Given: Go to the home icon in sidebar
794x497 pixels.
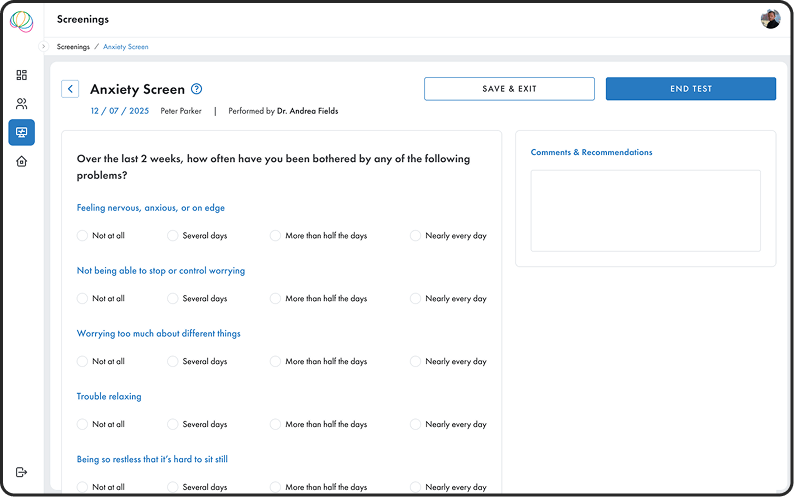Looking at the screenshot, I should (x=21, y=162).
